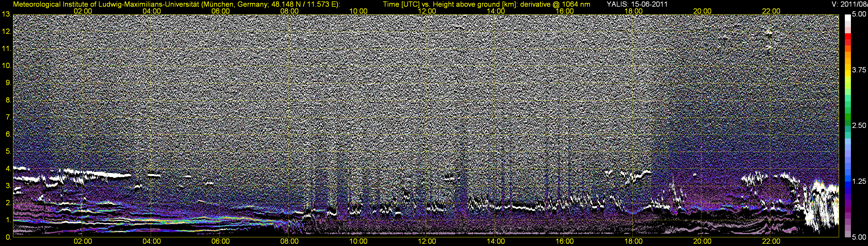868x246 pixels.
Task: Click the 10:00 label on the bottom time axis
Action: 358,241
